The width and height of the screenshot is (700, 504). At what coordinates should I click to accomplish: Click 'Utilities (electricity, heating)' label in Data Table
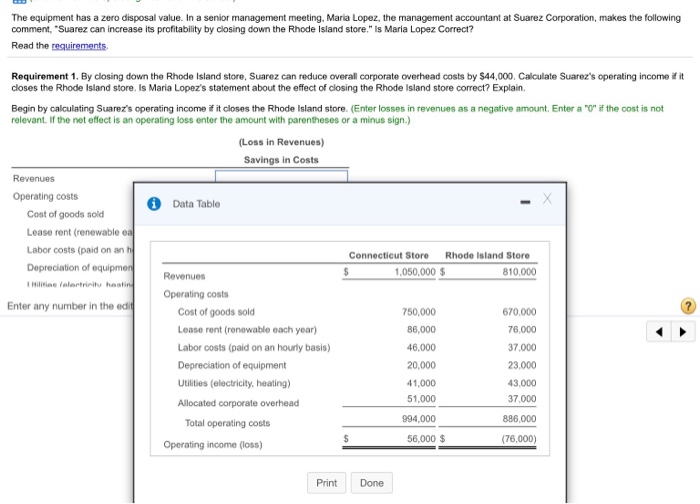tap(234, 383)
